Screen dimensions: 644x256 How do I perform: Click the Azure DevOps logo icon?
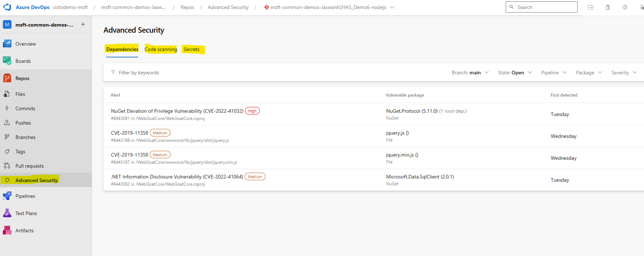point(7,7)
